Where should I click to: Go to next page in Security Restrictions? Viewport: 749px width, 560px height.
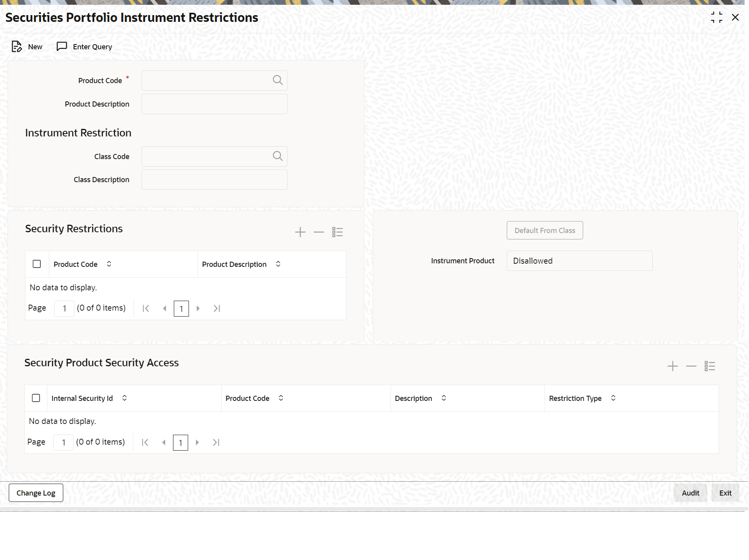pos(198,308)
